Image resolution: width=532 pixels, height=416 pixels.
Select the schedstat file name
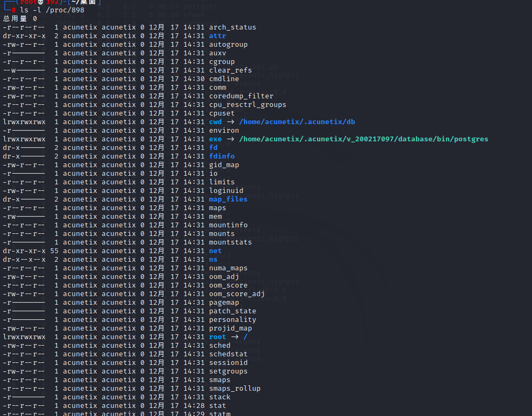(228, 354)
